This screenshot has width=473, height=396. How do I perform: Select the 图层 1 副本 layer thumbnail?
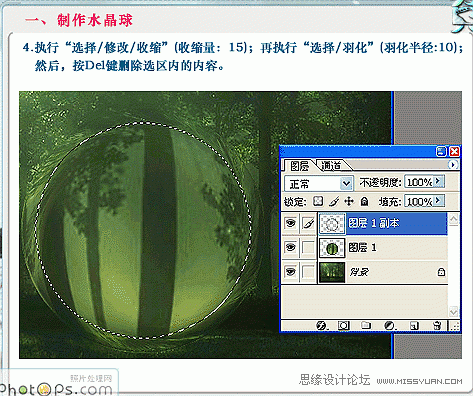coord(332,223)
